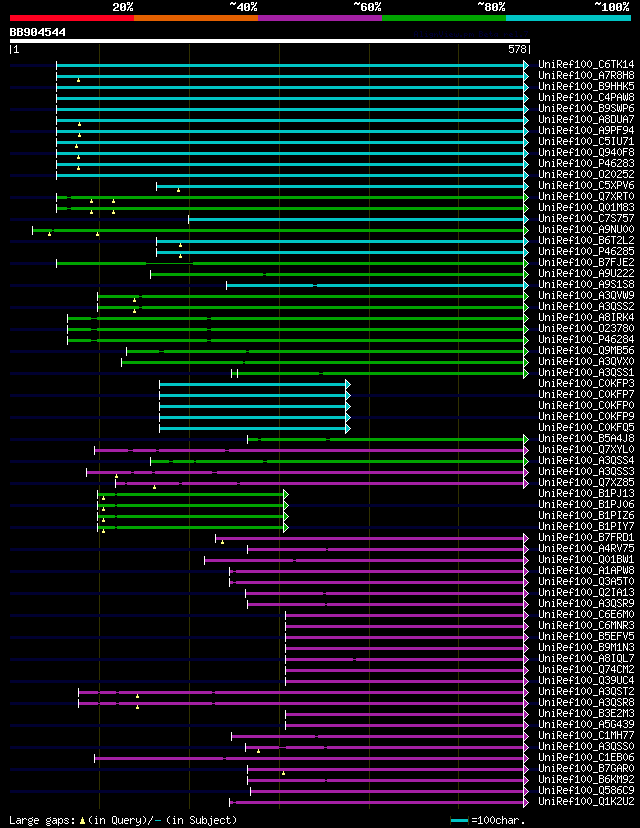Click the UniRef100_Q9MB56 label
The image size is (640, 828).
pos(586,351)
